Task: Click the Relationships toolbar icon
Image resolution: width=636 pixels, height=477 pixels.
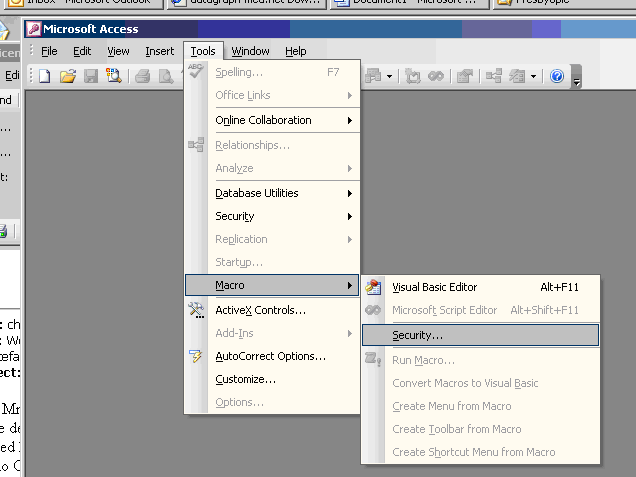Action: 494,76
